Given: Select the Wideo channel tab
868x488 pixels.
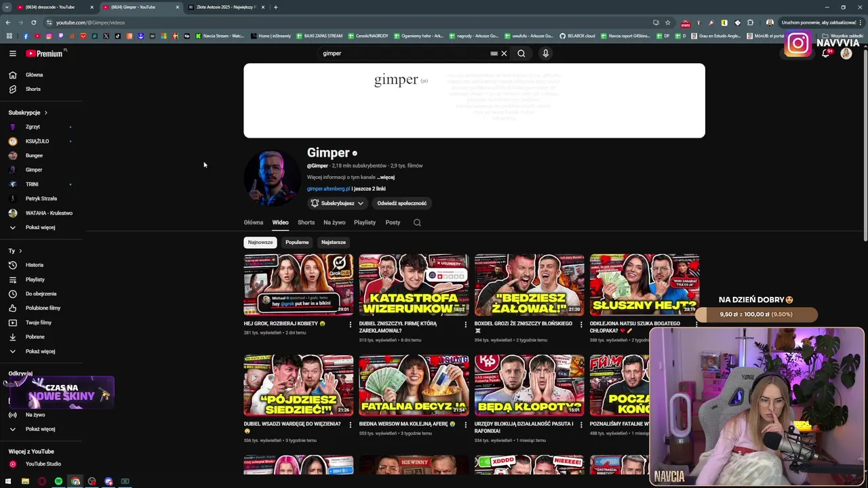Looking at the screenshot, I should (280, 222).
